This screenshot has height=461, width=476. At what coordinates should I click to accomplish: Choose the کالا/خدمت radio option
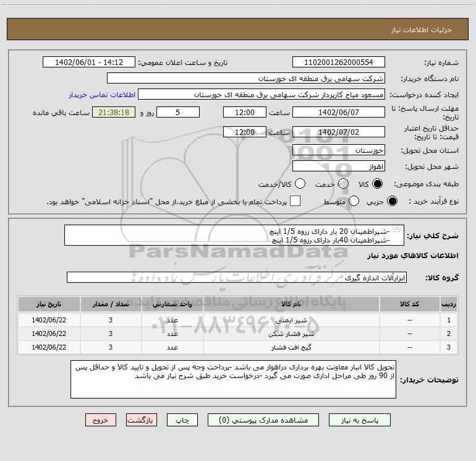coord(300,184)
